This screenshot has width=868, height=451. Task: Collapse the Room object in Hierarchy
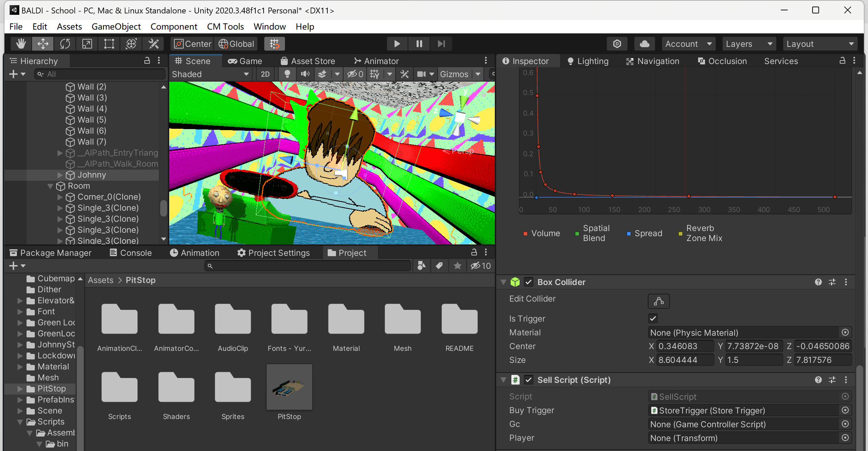coord(50,186)
